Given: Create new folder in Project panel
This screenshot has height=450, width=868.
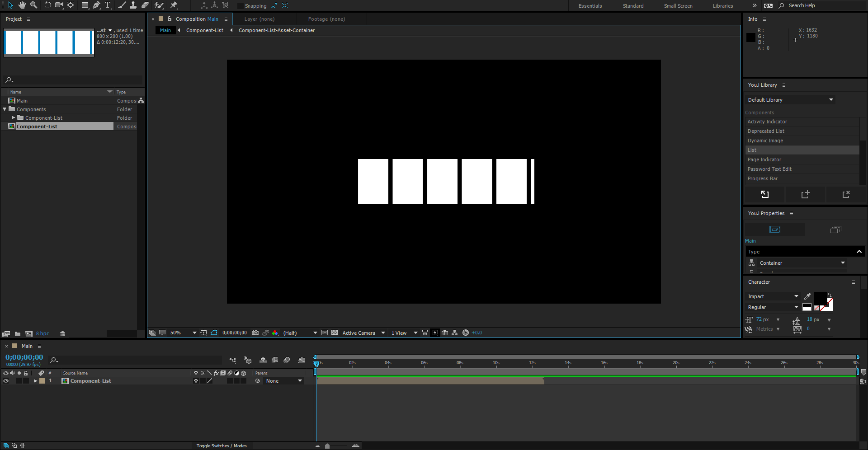Looking at the screenshot, I should point(18,334).
